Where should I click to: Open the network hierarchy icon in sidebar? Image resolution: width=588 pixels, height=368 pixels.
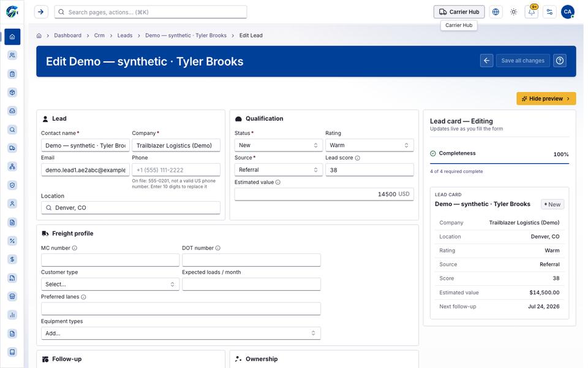click(x=12, y=166)
